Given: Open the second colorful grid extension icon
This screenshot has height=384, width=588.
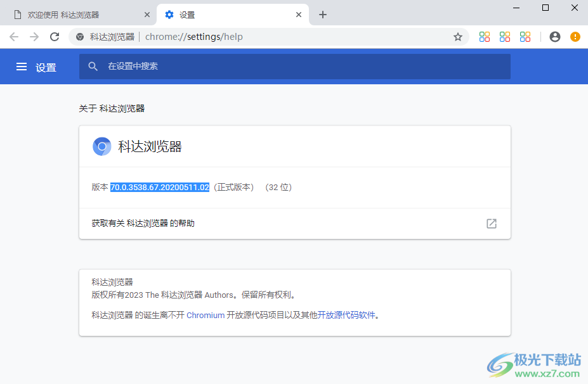Looking at the screenshot, I should pyautogui.click(x=505, y=37).
